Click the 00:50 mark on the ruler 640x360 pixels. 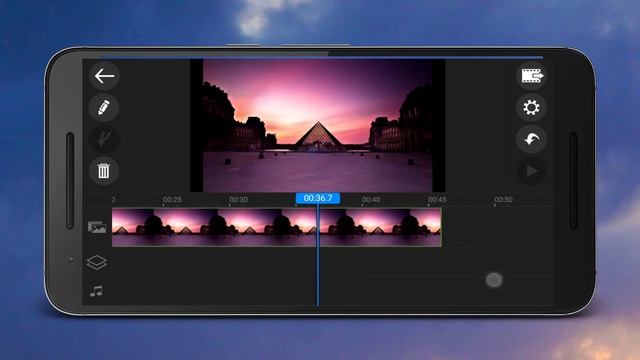point(503,200)
